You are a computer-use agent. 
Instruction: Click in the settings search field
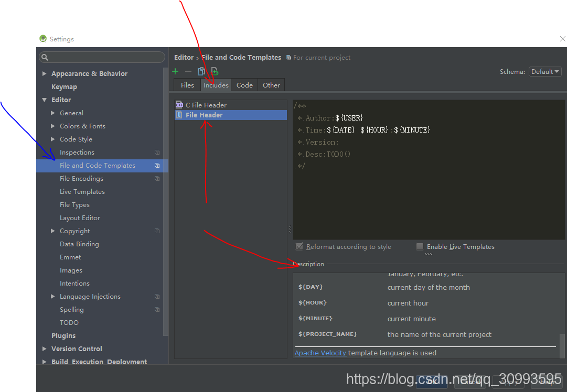(102, 57)
